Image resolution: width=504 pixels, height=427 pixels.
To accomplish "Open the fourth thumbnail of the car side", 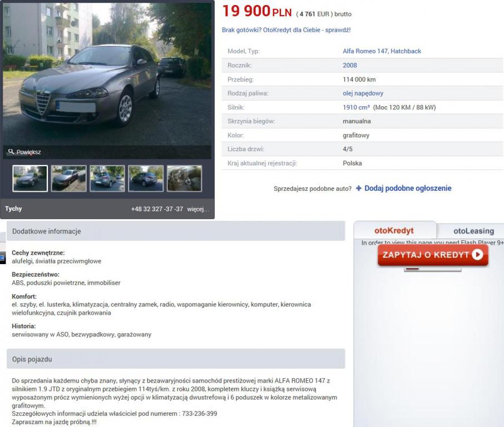I will [x=146, y=178].
